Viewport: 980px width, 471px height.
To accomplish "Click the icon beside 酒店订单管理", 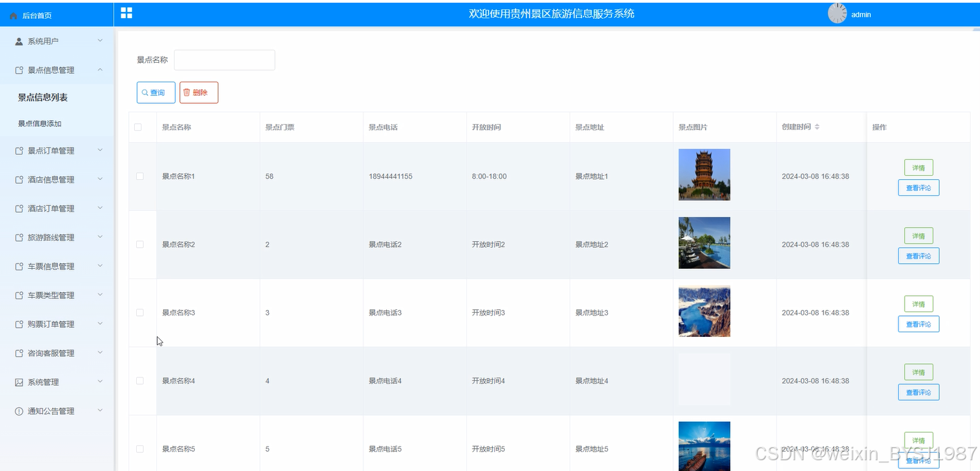I will coord(19,209).
